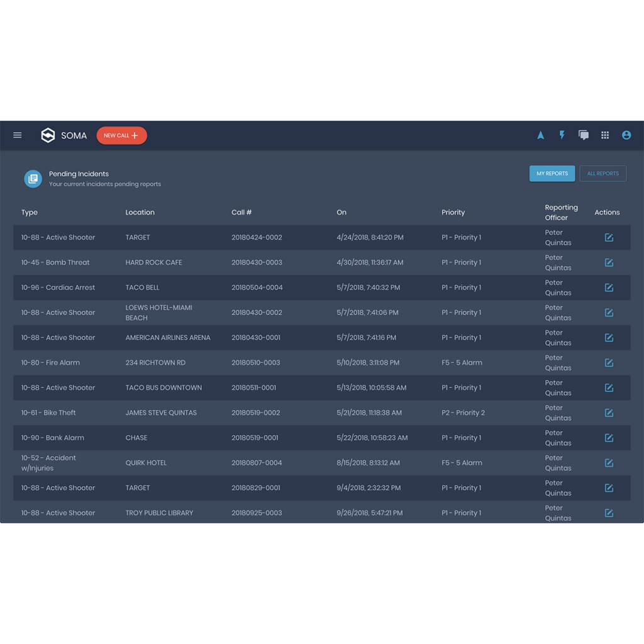Select the 10-52 - Accident w/Injuries cell
Screen dimensions: 644x644
pyautogui.click(x=48, y=463)
